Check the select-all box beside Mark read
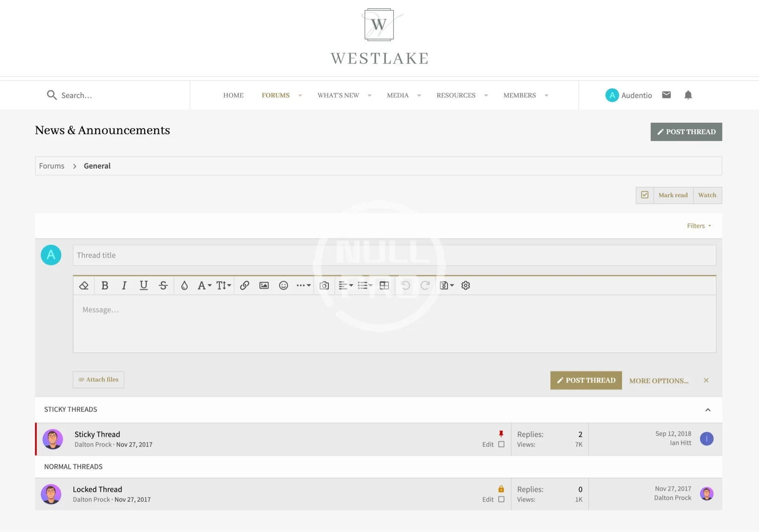Screen dimensions: 759x532 coord(644,195)
